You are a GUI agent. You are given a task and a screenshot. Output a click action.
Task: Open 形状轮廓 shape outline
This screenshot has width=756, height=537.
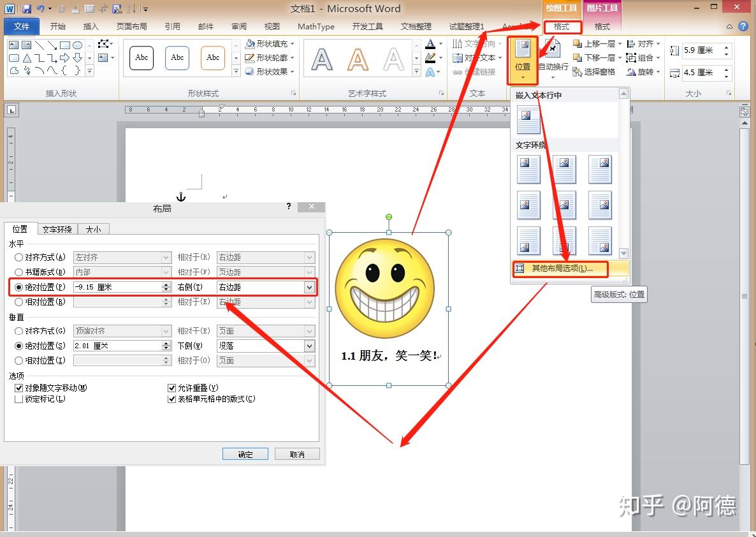[x=270, y=57]
